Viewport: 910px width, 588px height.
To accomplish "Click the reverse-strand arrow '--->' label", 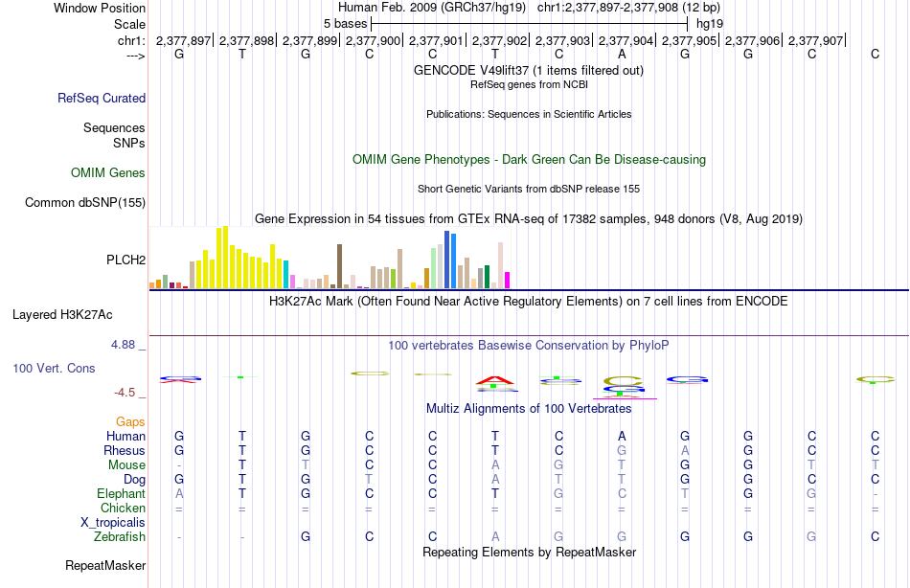I will [x=136, y=56].
